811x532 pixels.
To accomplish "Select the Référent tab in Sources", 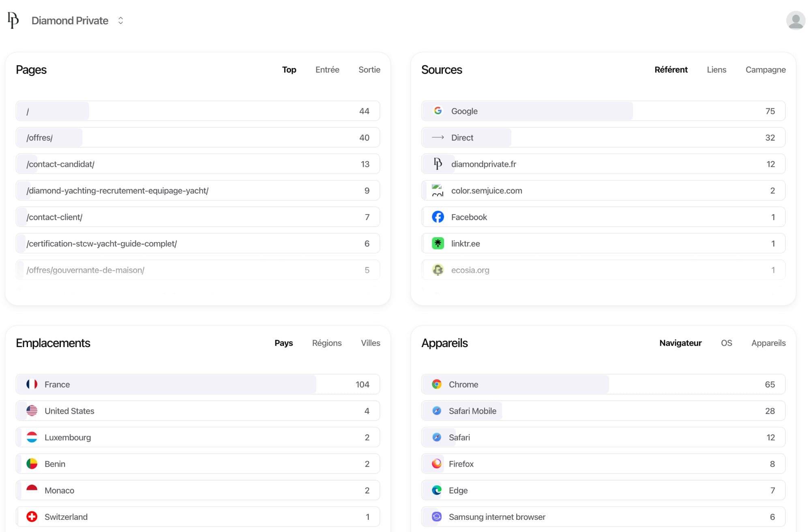I will point(671,70).
